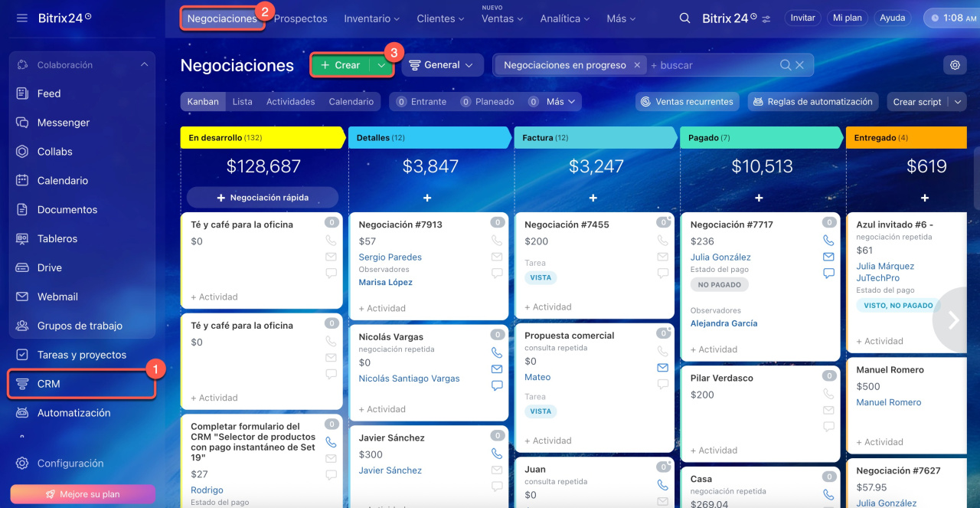
Task: Open the General pipeline dropdown
Action: tap(442, 65)
